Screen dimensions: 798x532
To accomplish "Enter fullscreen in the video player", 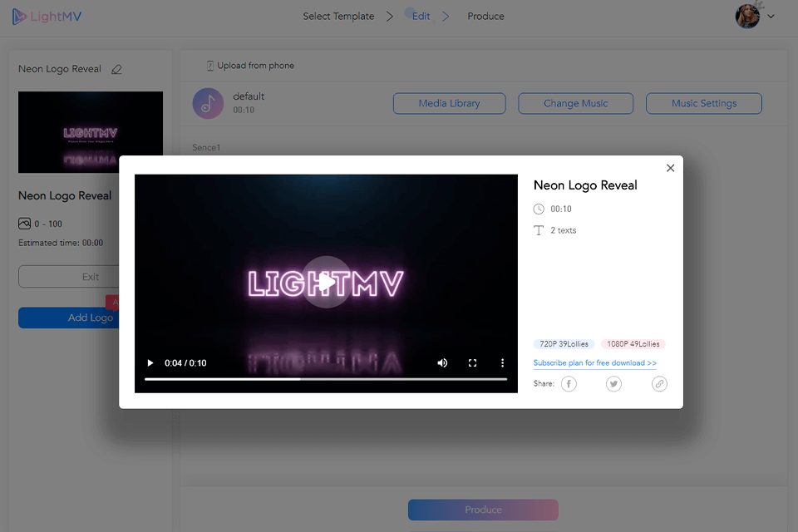I will coord(472,363).
